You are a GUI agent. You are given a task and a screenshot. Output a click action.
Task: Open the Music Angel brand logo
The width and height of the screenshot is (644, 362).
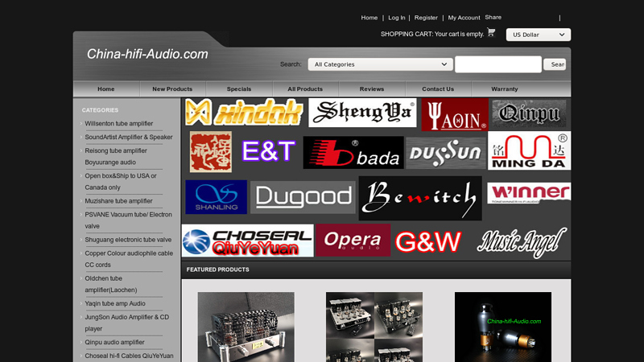pos(522,242)
